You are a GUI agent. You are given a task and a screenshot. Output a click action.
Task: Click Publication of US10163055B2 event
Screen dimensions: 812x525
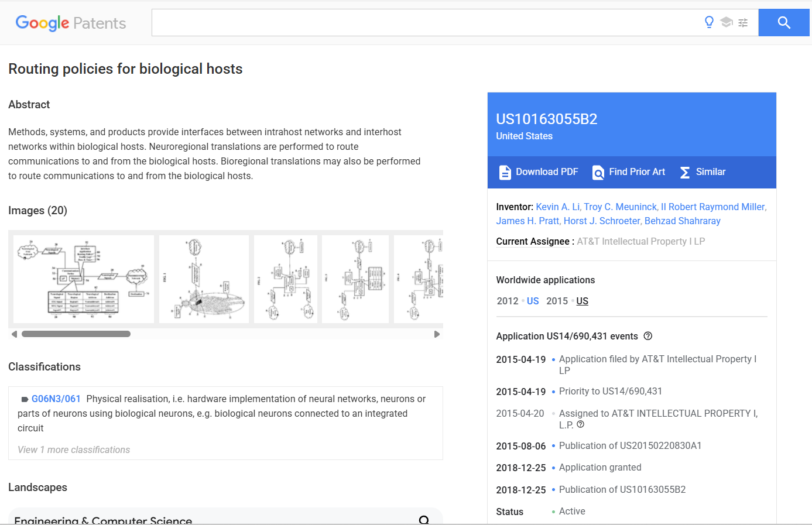pos(622,489)
